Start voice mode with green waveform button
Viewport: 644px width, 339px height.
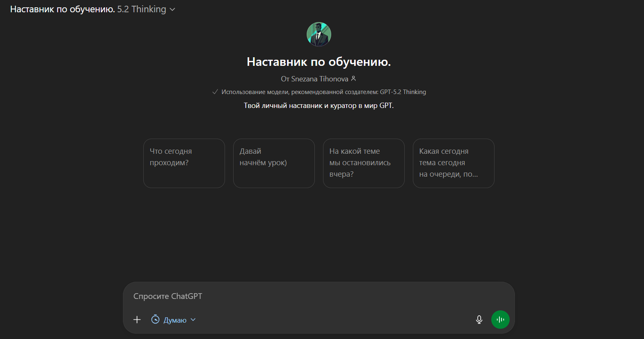coord(500,320)
